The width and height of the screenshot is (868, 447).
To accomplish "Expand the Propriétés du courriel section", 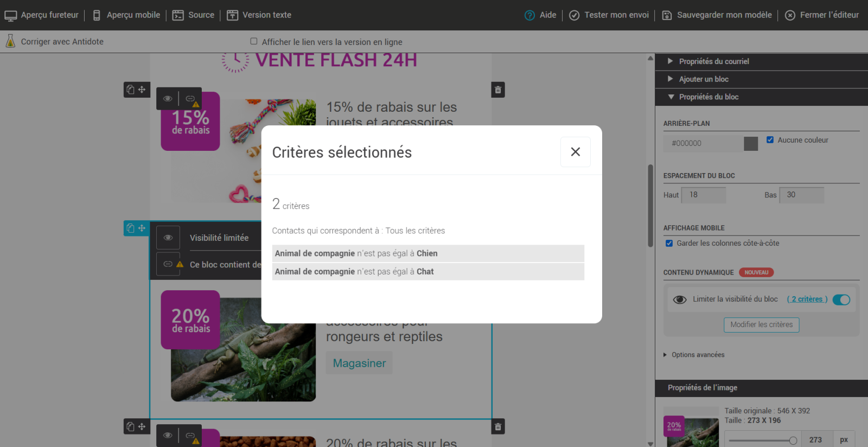I will (713, 61).
